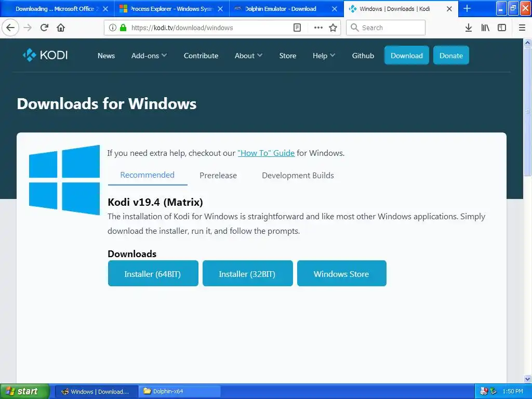Close the Process Explorer tab
The image size is (532, 399).
tap(220, 9)
